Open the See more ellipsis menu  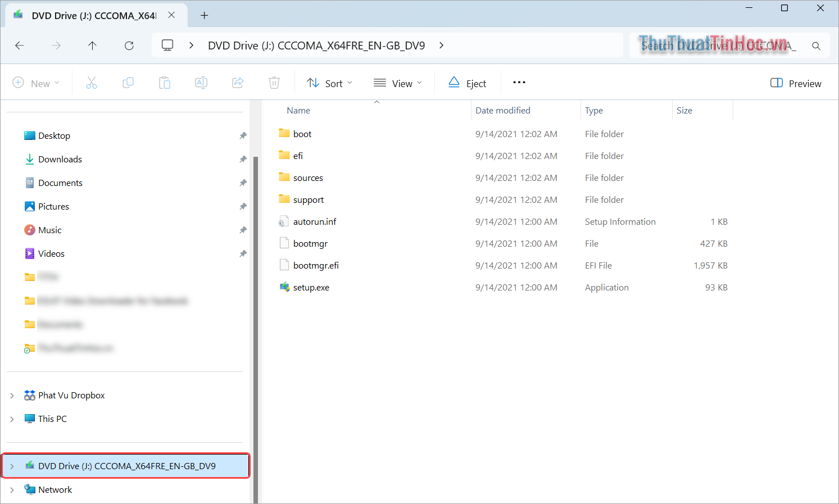point(519,83)
